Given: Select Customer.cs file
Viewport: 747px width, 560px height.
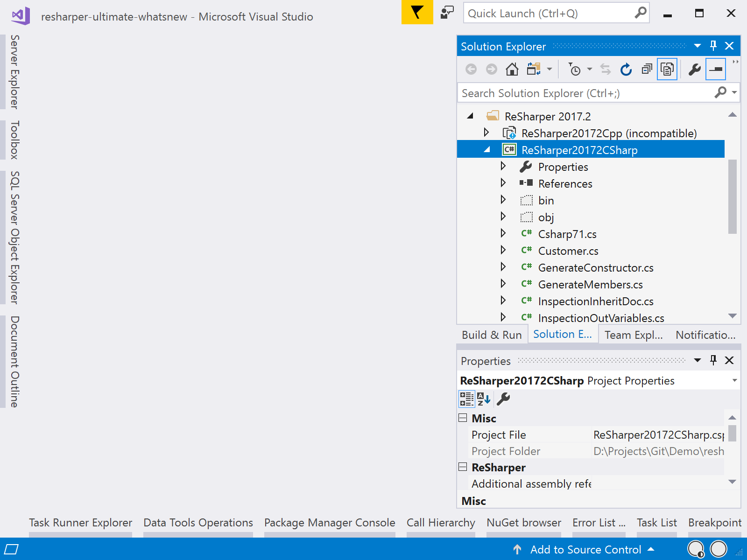Looking at the screenshot, I should pos(568,251).
